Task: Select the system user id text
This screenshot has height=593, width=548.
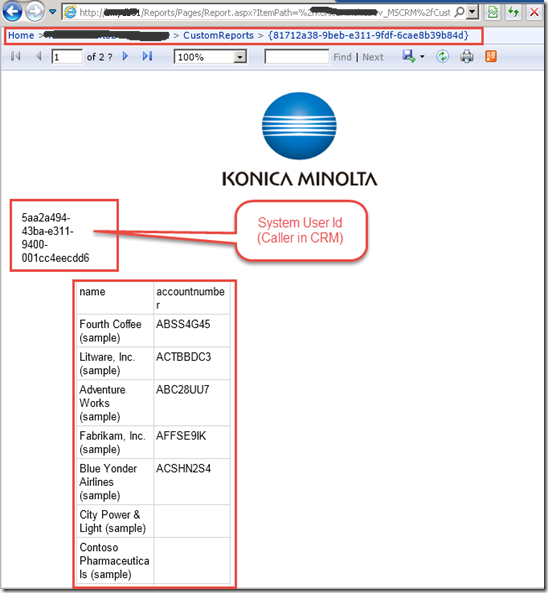Action: pyautogui.click(x=55, y=238)
